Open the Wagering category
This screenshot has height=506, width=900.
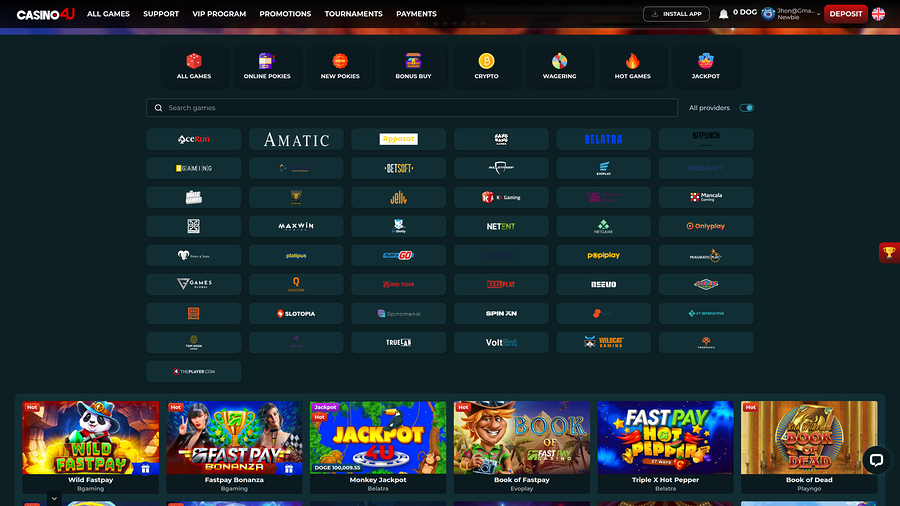click(x=560, y=66)
